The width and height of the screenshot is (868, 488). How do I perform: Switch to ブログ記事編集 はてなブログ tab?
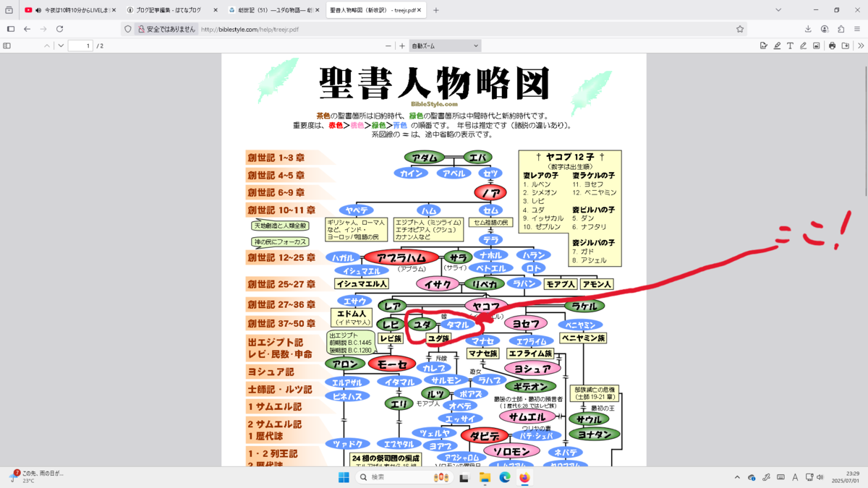tap(171, 10)
